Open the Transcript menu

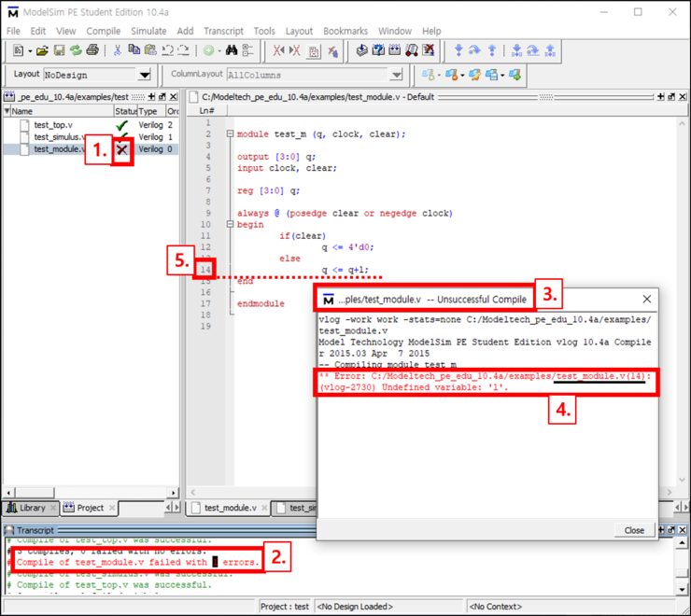click(223, 31)
